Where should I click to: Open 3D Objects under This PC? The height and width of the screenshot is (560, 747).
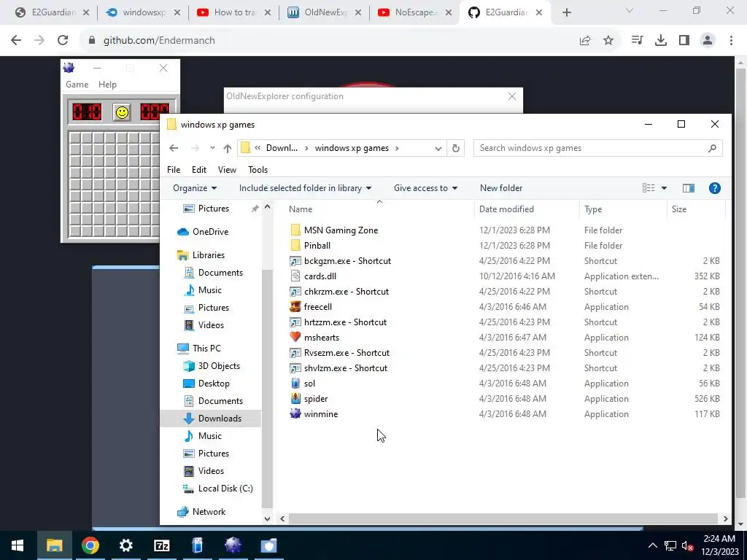pyautogui.click(x=219, y=366)
